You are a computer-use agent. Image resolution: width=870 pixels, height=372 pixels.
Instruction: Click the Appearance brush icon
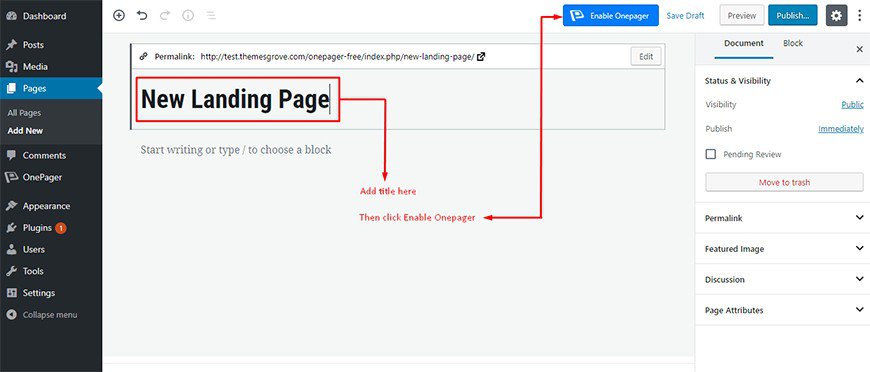tap(11, 206)
